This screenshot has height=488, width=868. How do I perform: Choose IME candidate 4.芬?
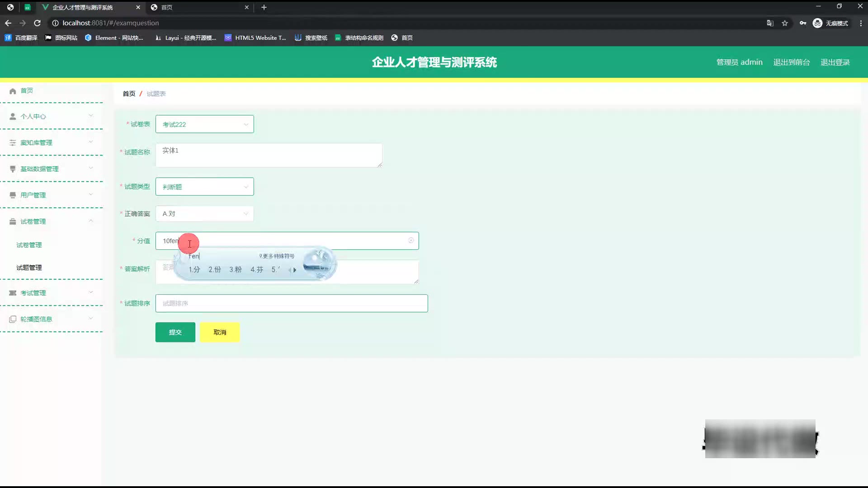(257, 269)
